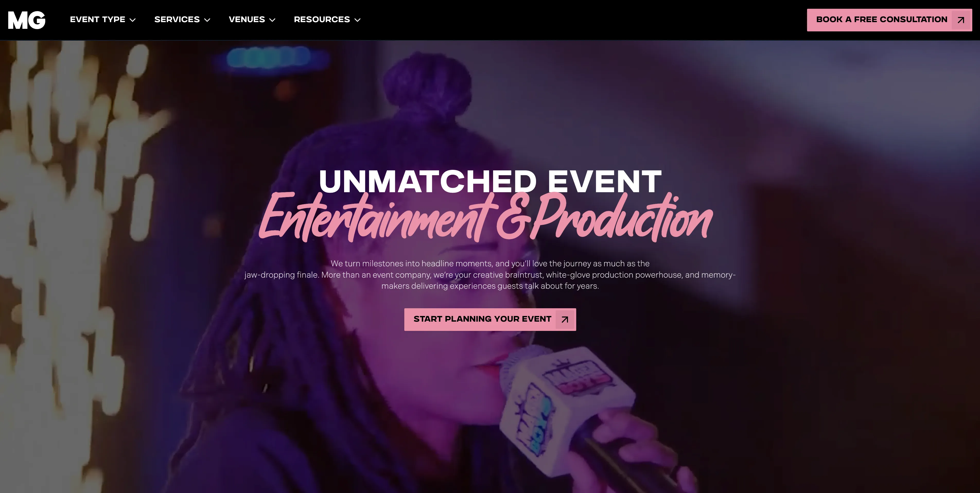
Task: Open the Venues menu
Action: click(x=252, y=19)
